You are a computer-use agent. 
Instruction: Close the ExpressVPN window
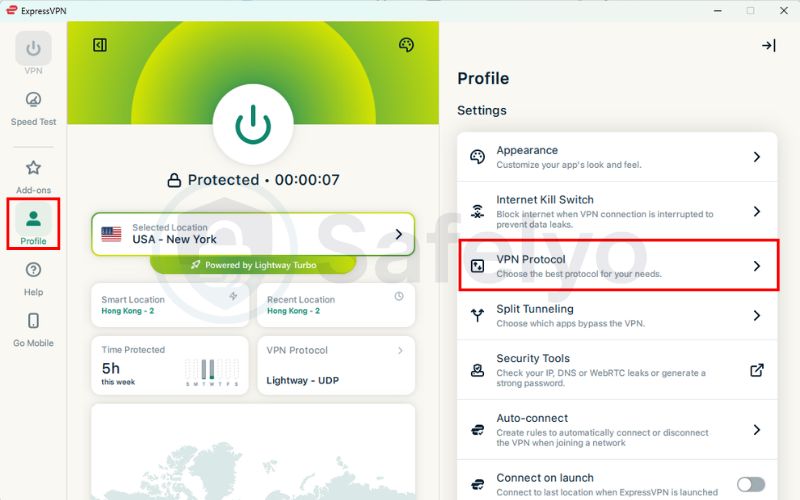(x=784, y=10)
